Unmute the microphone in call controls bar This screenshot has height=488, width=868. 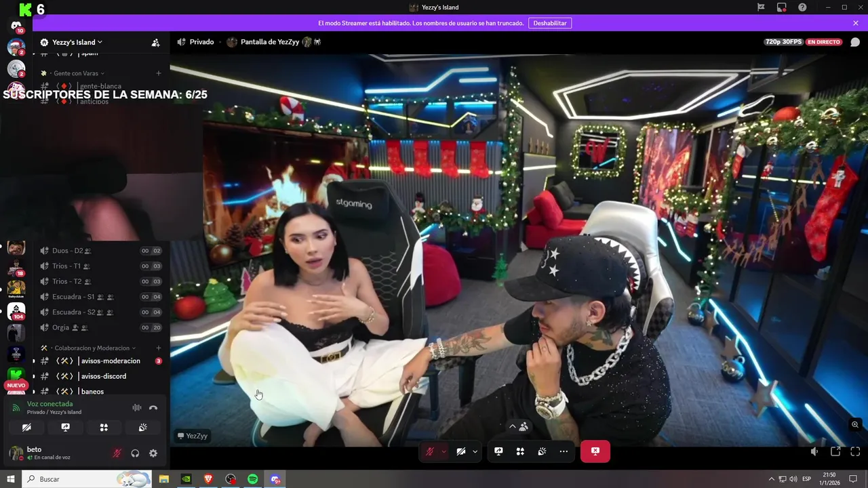(x=430, y=451)
